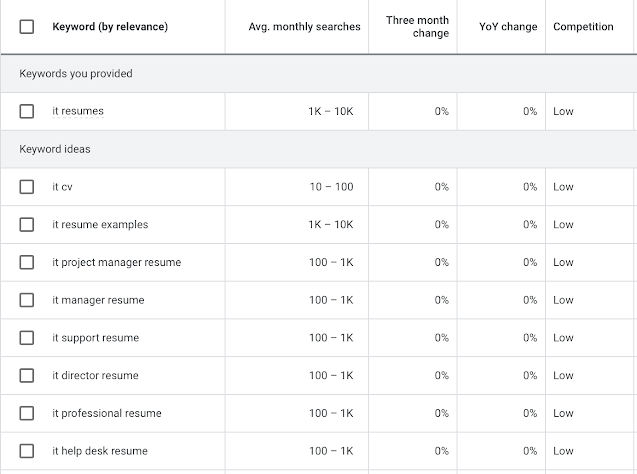This screenshot has width=637, height=474.
Task: Click the "Competition" column header
Action: (x=583, y=27)
